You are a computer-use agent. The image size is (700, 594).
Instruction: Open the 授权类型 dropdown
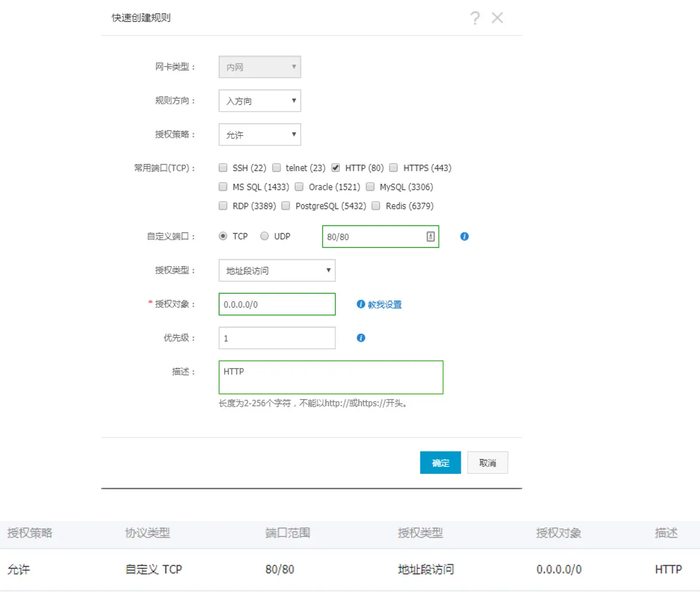pos(276,270)
